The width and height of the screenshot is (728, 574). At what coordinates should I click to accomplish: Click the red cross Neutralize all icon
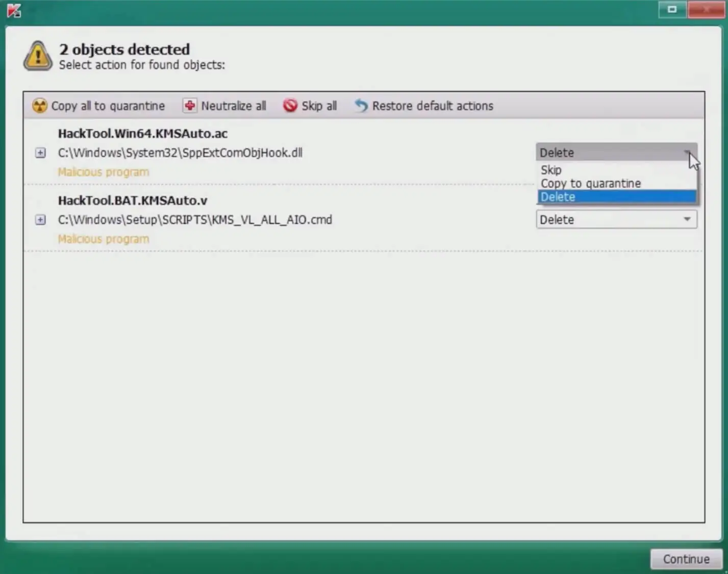(x=190, y=106)
